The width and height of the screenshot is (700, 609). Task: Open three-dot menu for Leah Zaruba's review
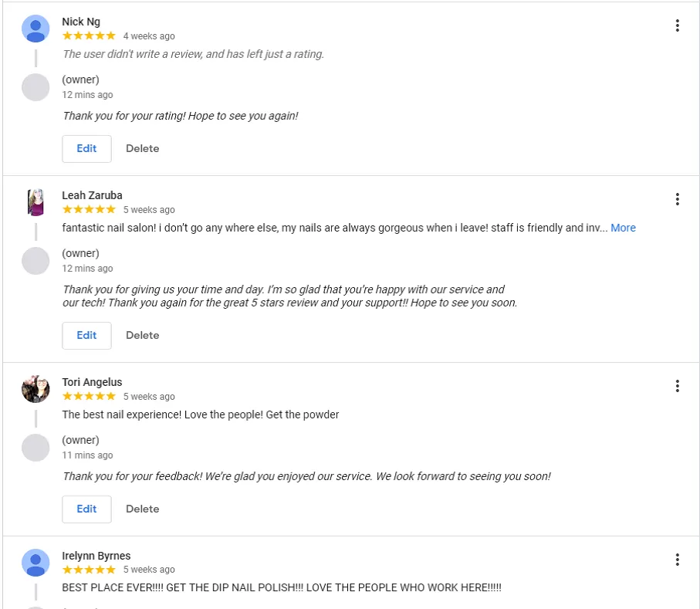coord(677,199)
